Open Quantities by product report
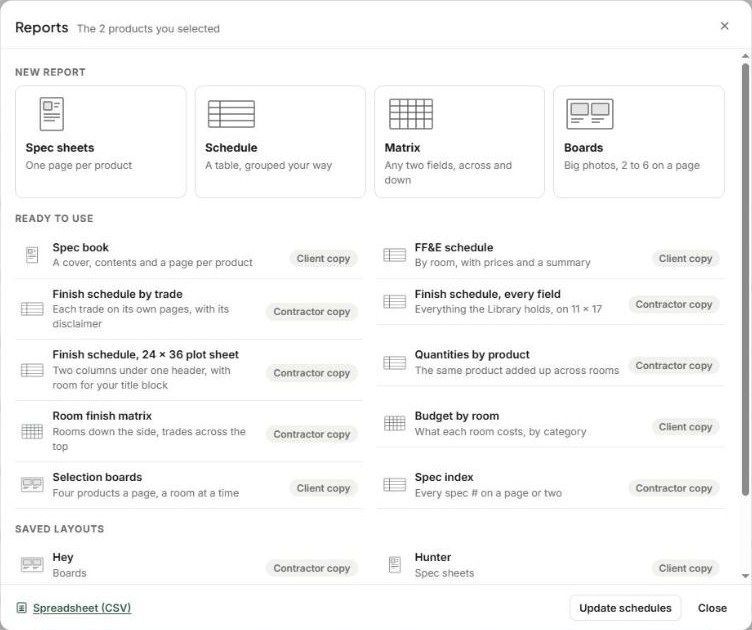 (551, 362)
